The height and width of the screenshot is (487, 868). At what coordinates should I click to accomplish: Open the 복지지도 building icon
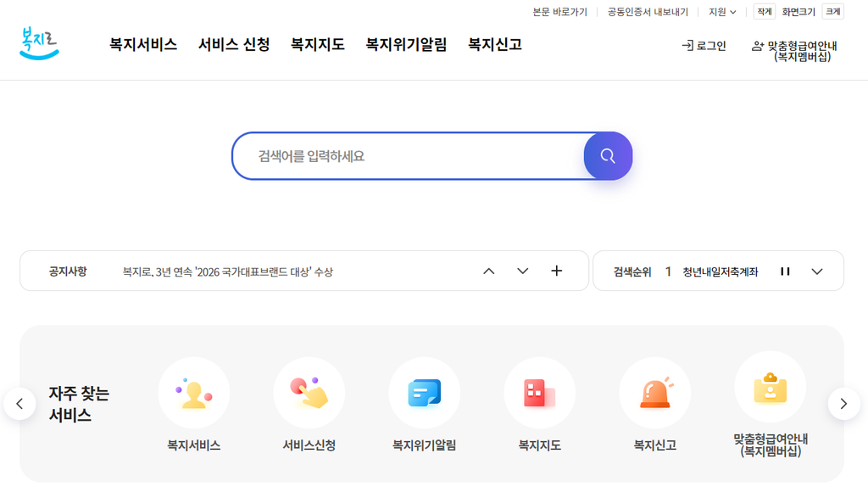(540, 393)
